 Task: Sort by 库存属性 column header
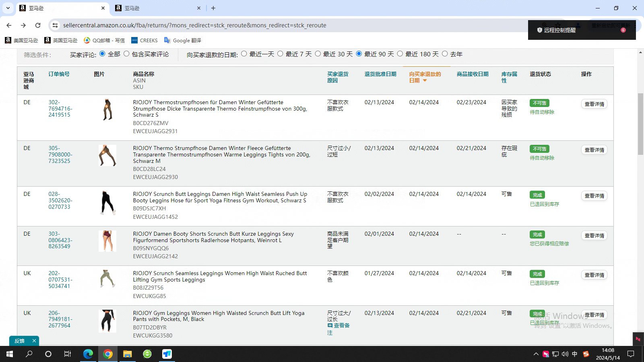(509, 77)
